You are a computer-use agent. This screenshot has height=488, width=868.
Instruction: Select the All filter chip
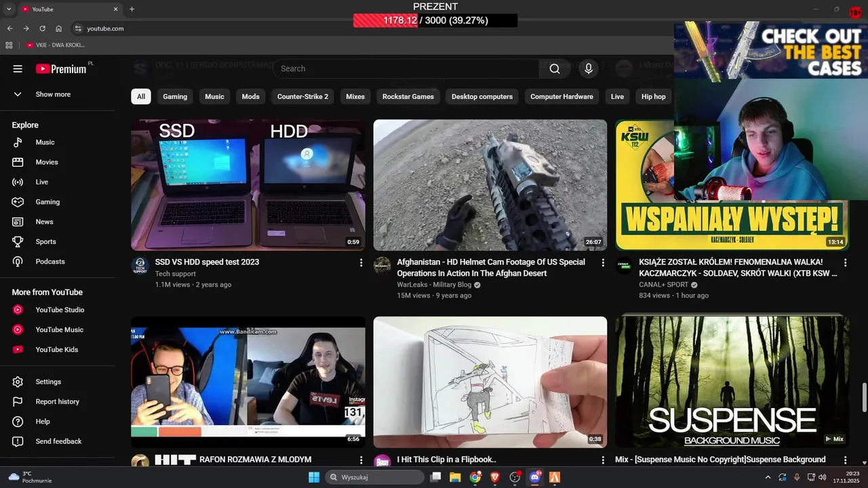coord(141,96)
